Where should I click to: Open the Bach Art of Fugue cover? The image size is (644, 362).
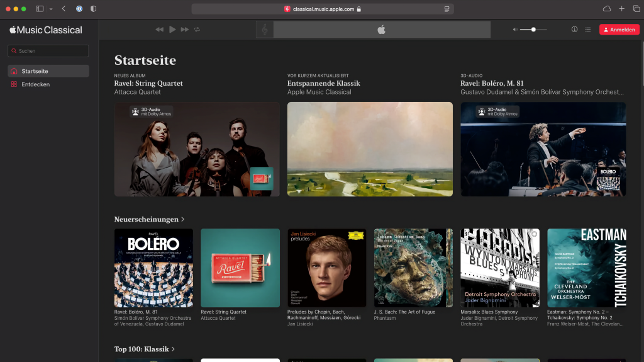click(x=414, y=268)
